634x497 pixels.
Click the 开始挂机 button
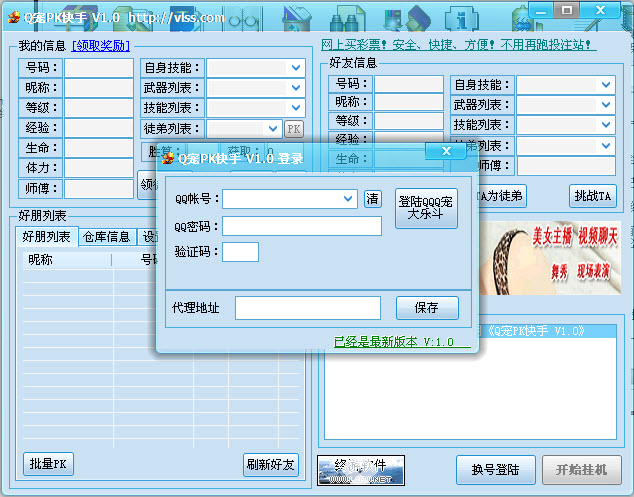pyautogui.click(x=581, y=470)
